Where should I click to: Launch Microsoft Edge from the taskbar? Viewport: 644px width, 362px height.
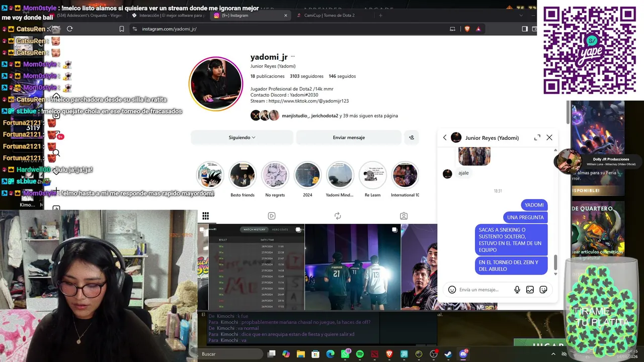pos(330,354)
